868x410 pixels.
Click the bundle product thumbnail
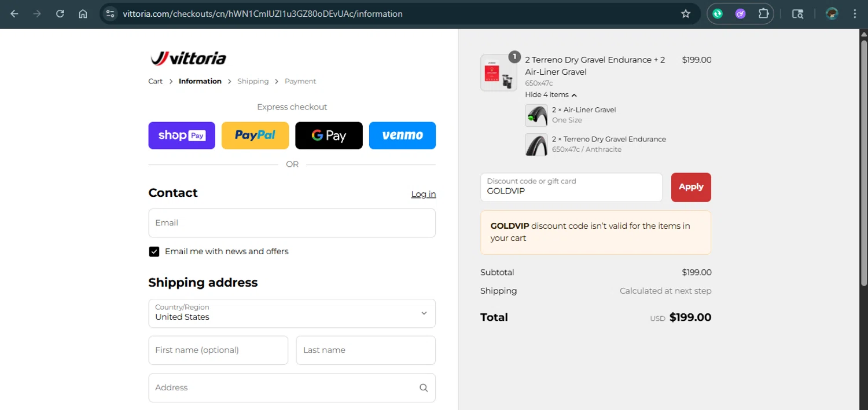point(499,73)
